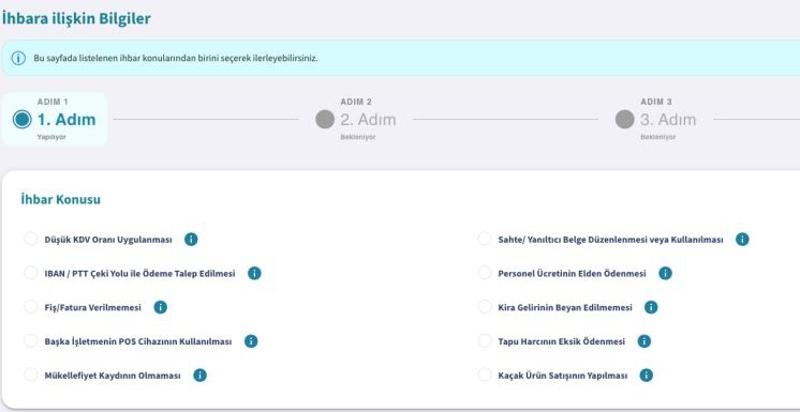Pick the Kaçak Ürün Satışının Yapılması radio option

click(x=484, y=376)
